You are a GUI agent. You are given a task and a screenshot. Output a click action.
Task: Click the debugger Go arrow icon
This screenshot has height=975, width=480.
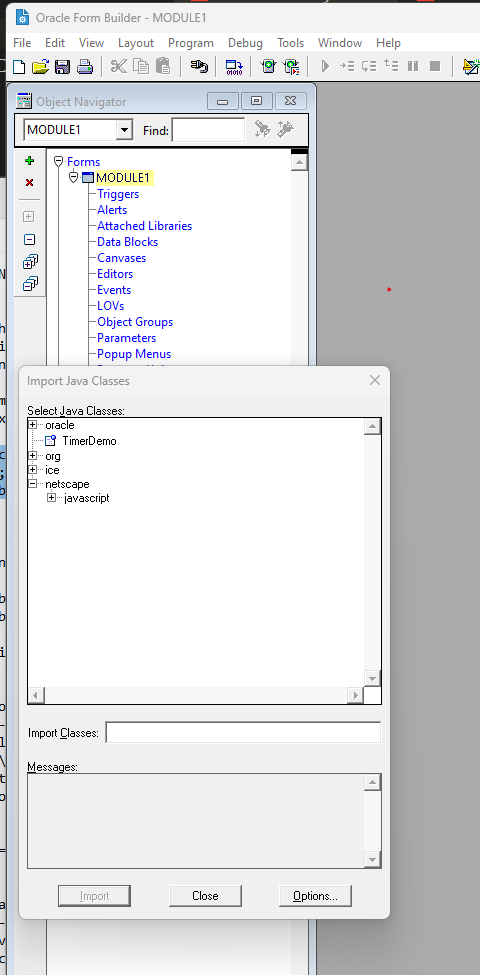[325, 66]
